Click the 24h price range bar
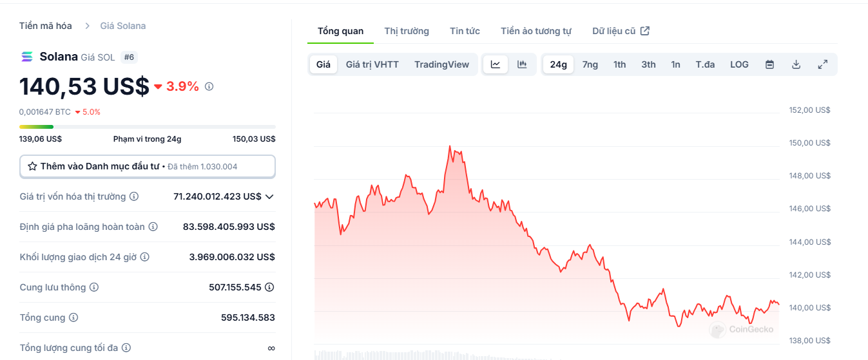Image resolution: width=868 pixels, height=360 pixels. (x=147, y=127)
